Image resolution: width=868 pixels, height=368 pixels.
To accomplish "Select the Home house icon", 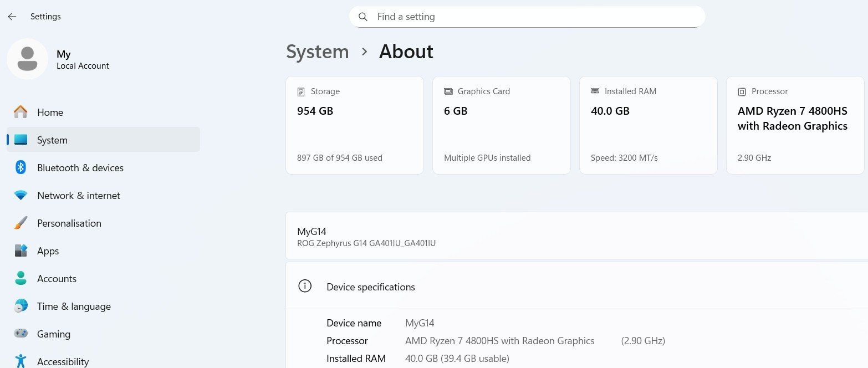I will click(21, 112).
